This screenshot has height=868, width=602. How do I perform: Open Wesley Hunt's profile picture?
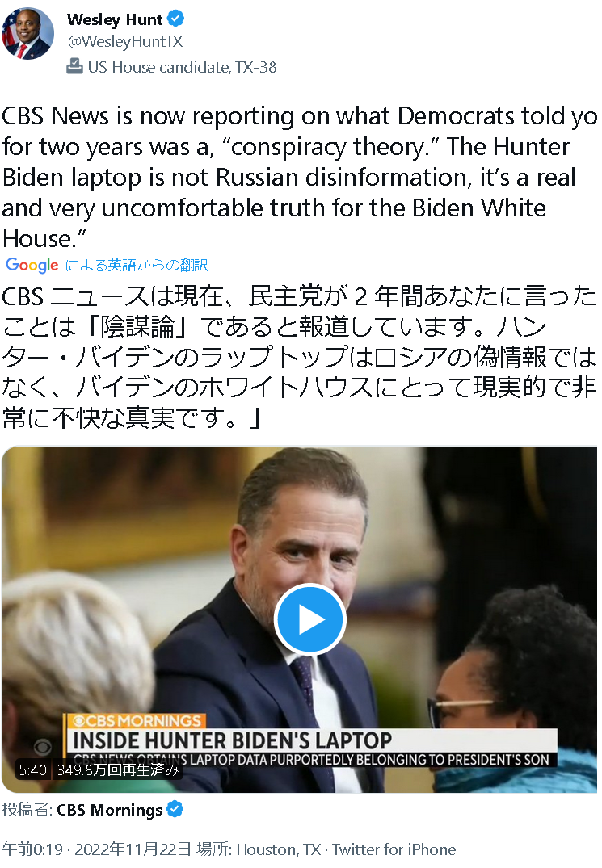pyautogui.click(x=27, y=33)
